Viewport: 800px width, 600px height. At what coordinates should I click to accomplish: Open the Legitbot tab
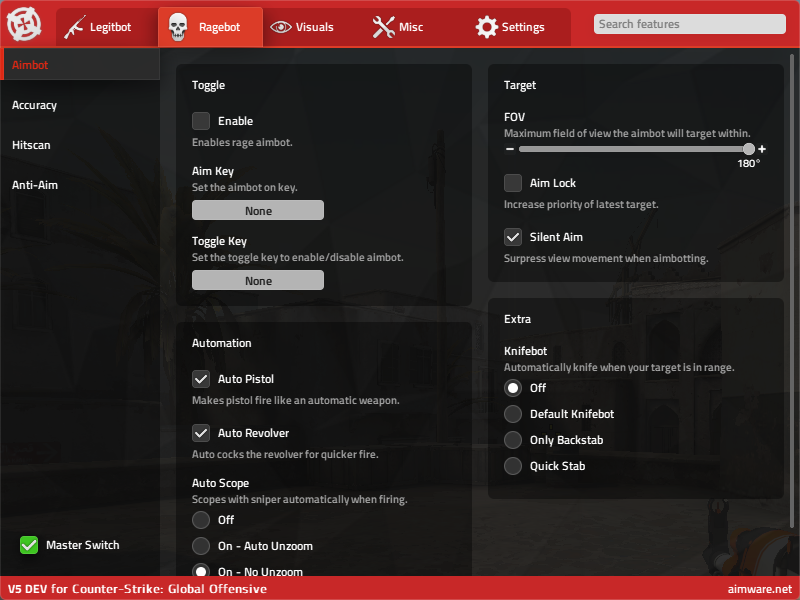(x=107, y=27)
